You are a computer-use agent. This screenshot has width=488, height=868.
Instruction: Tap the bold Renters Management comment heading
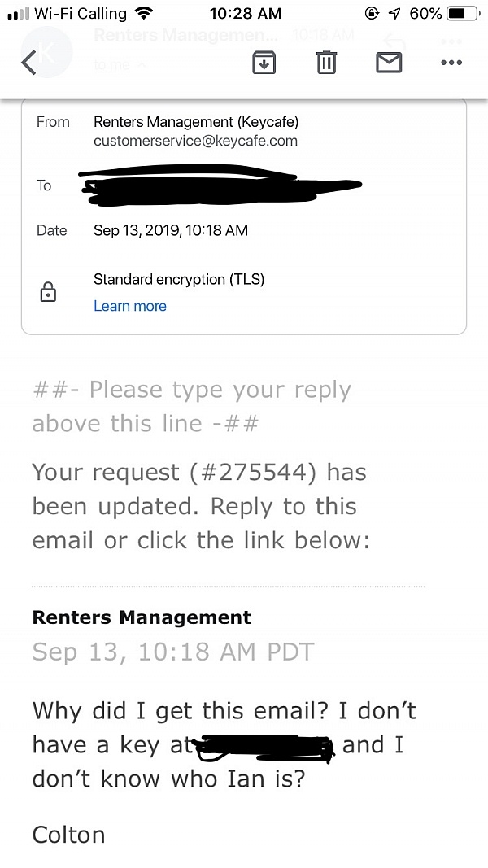pyautogui.click(x=142, y=617)
